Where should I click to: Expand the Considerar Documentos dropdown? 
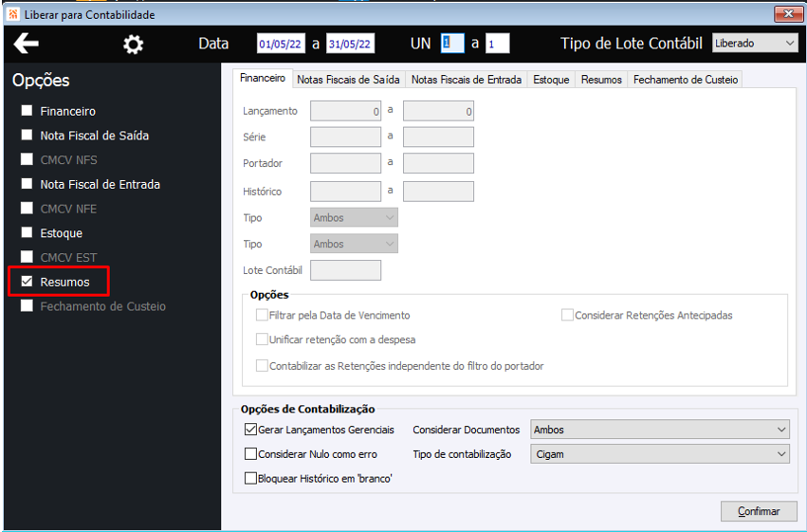click(660, 429)
